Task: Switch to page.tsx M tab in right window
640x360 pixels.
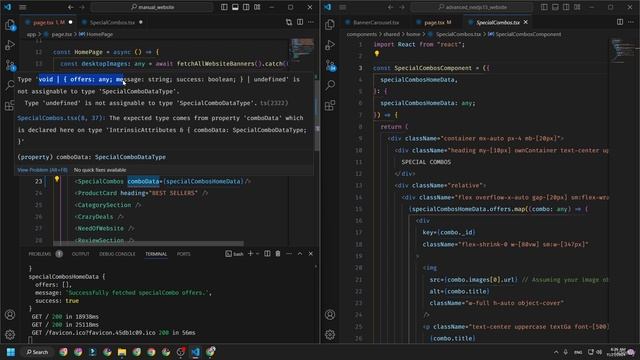Action: click(x=437, y=22)
